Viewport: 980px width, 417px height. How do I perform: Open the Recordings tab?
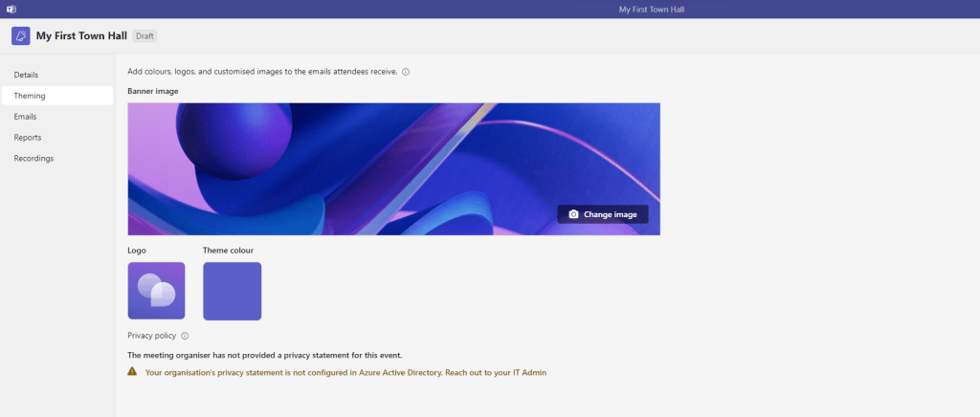[x=33, y=159]
